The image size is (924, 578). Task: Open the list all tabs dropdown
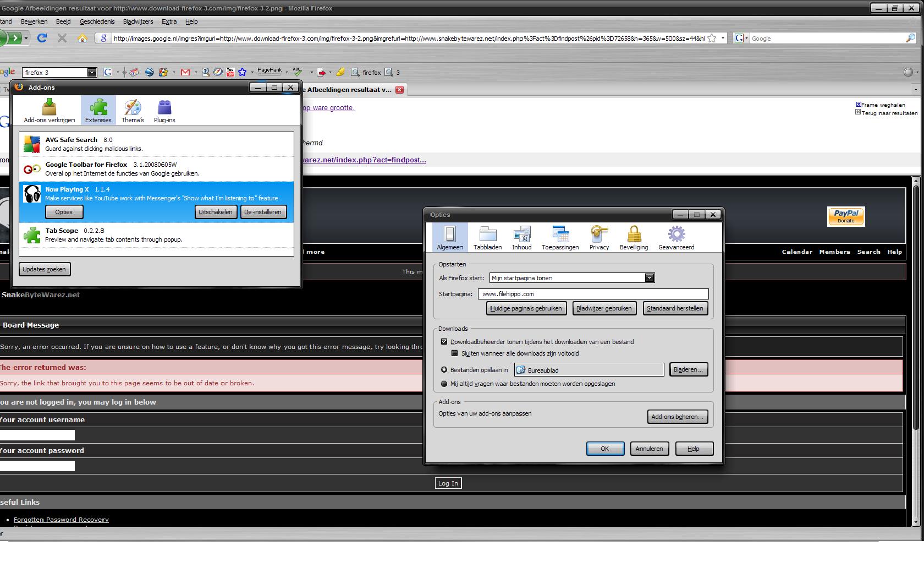point(916,89)
